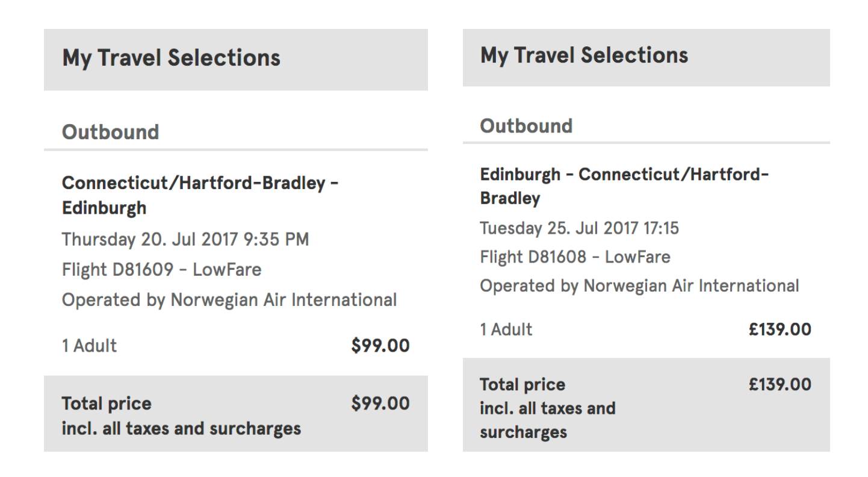Click the 1 Adult label beside $99.00
868x477 pixels.
(x=89, y=346)
